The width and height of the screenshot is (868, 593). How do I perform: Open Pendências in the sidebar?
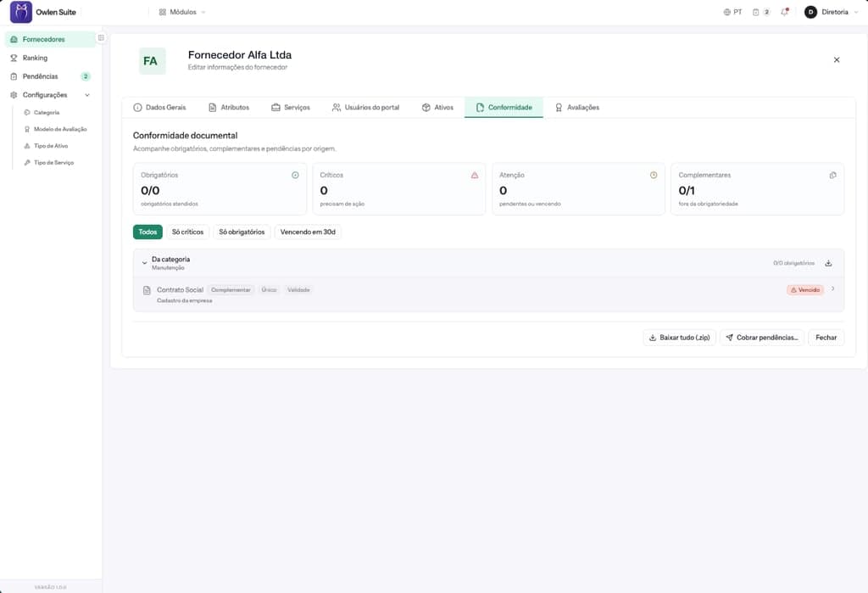click(x=50, y=76)
